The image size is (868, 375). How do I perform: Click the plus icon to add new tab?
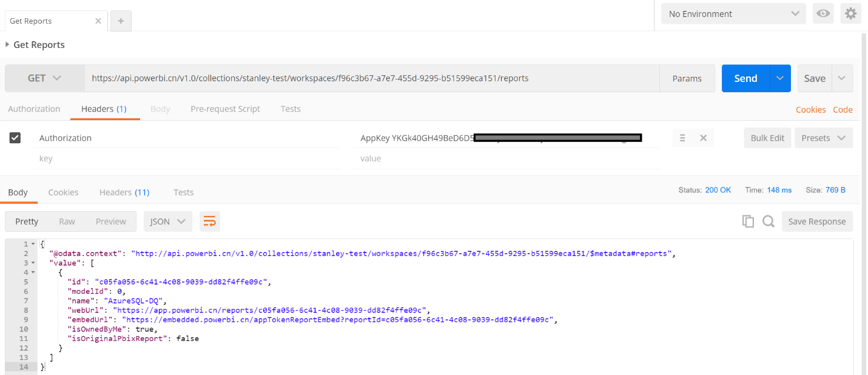[x=121, y=21]
